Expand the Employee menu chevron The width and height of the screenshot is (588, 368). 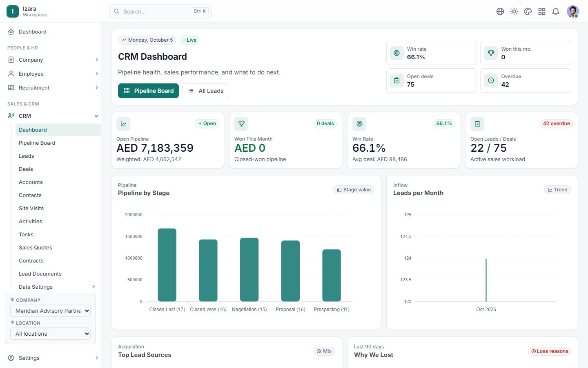tap(97, 74)
